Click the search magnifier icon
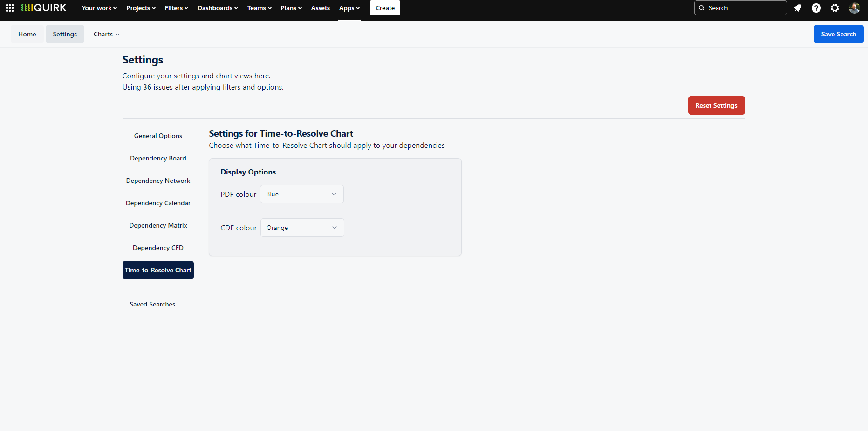 pyautogui.click(x=702, y=8)
